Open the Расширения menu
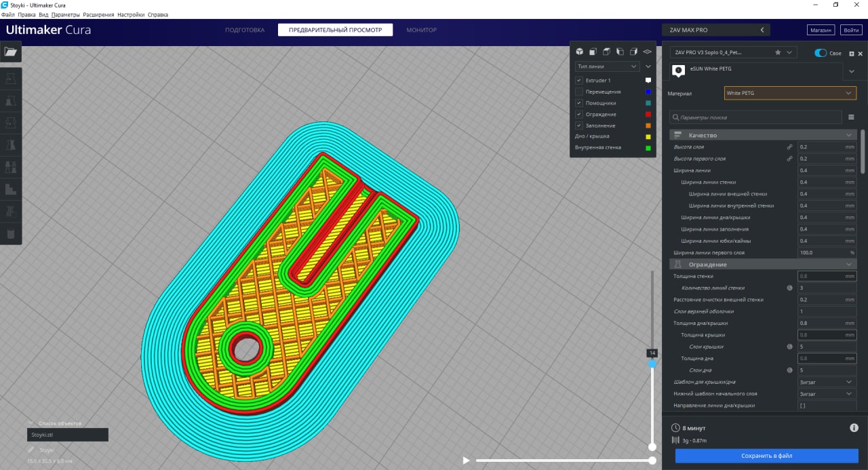 pos(98,14)
